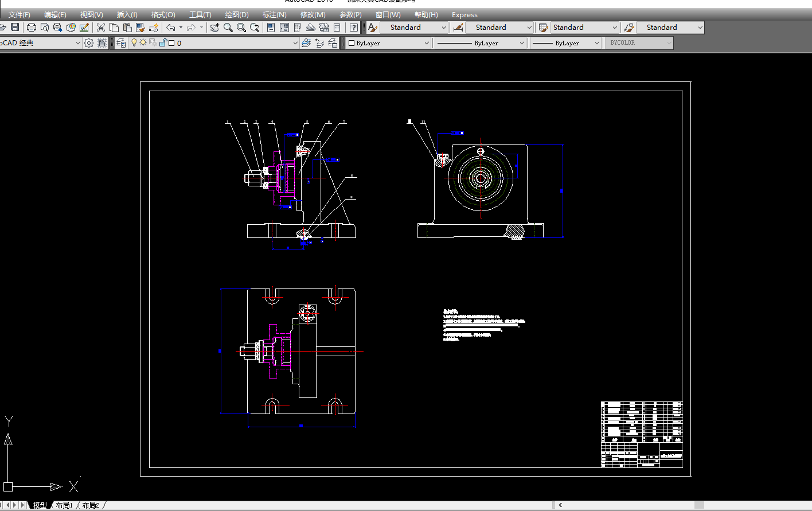The height and width of the screenshot is (511, 812).
Task: Open the 文件(F) menu
Action: (19, 15)
